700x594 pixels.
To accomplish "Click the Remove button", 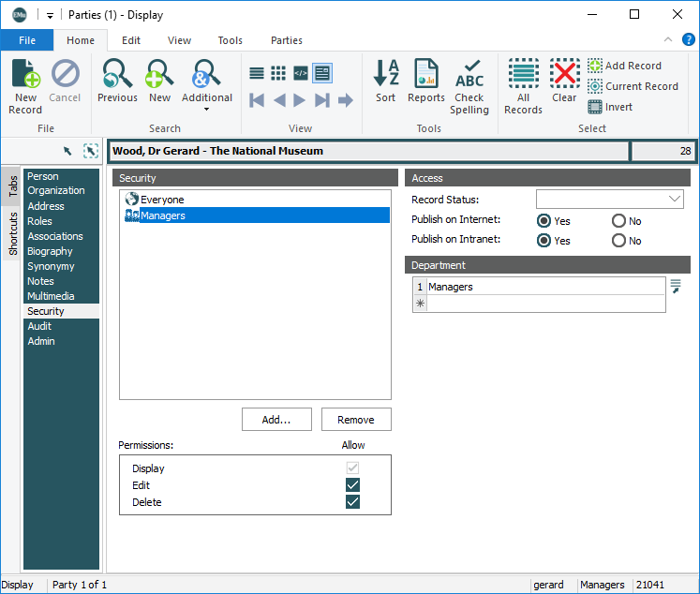I will pos(356,420).
